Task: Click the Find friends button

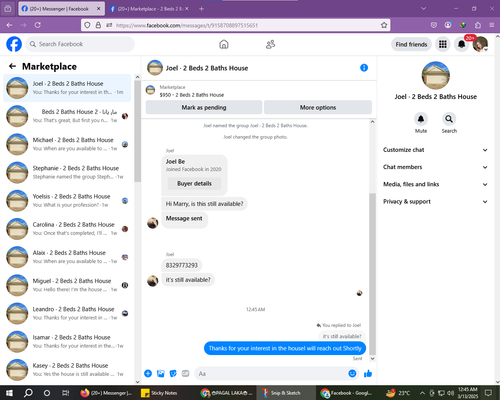Action: 411,44
